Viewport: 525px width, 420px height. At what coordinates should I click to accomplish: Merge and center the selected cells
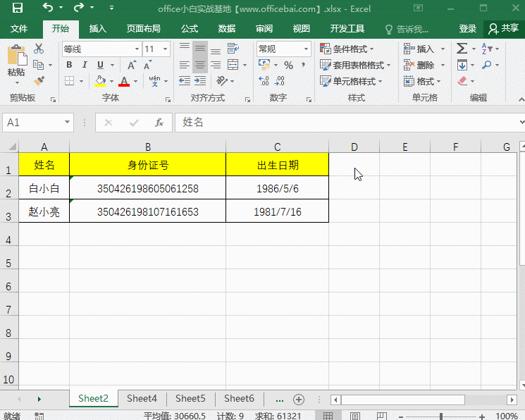tap(233, 65)
